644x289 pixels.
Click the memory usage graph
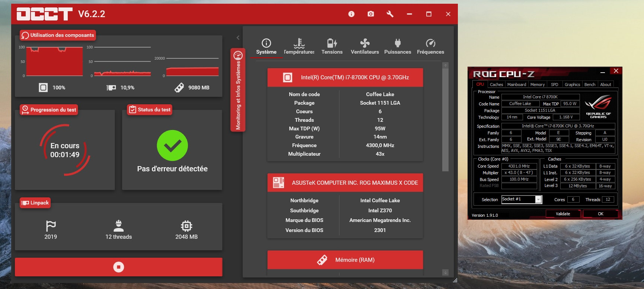[192, 67]
